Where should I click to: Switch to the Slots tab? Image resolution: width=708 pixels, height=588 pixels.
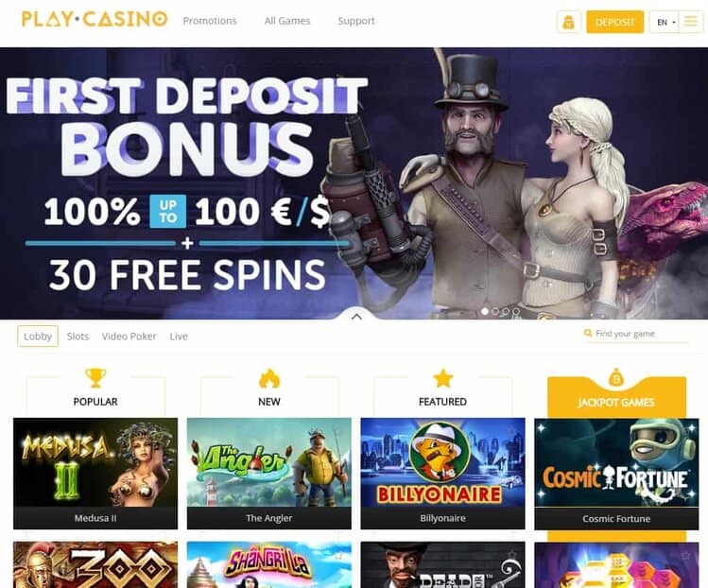click(78, 336)
